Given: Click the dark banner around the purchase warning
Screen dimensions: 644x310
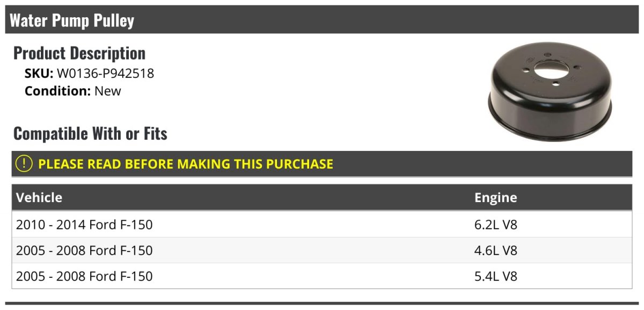Looking at the screenshot, I should click(483, 164).
